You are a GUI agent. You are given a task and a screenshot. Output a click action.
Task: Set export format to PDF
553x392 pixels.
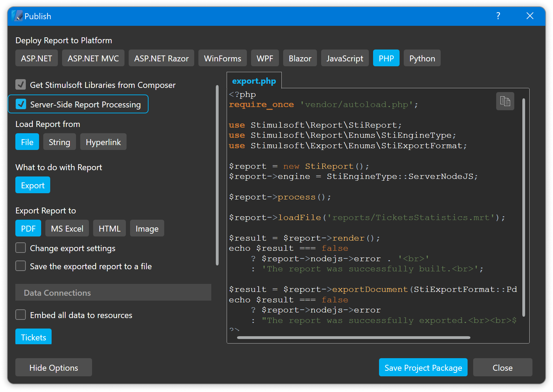[28, 228]
